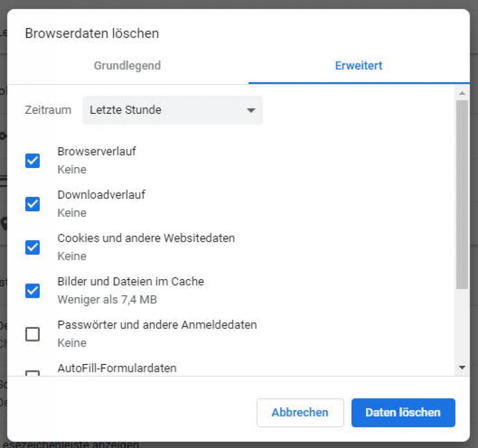The width and height of the screenshot is (478, 448).
Task: Click the 'Browserdaten löschen' dialog title
Action: 92,33
